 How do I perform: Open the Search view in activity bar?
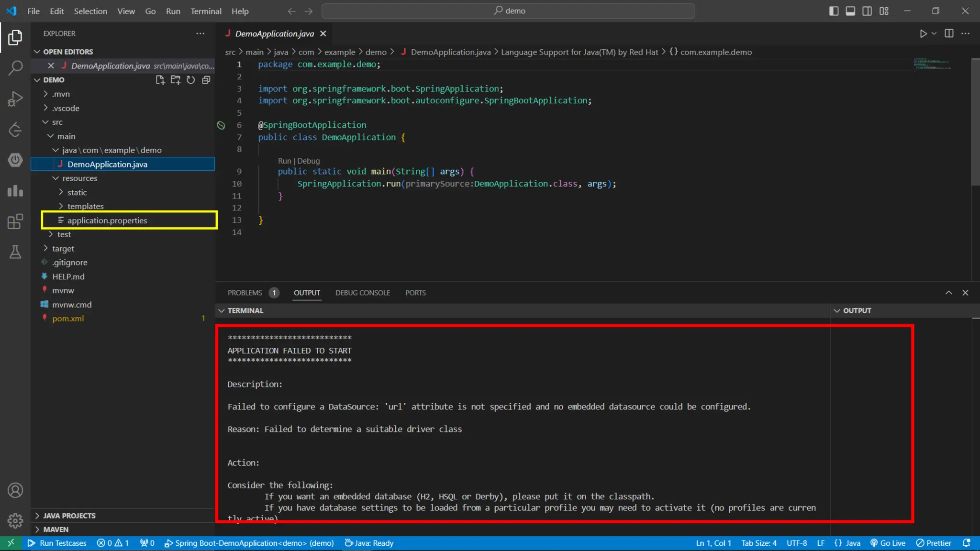(15, 68)
